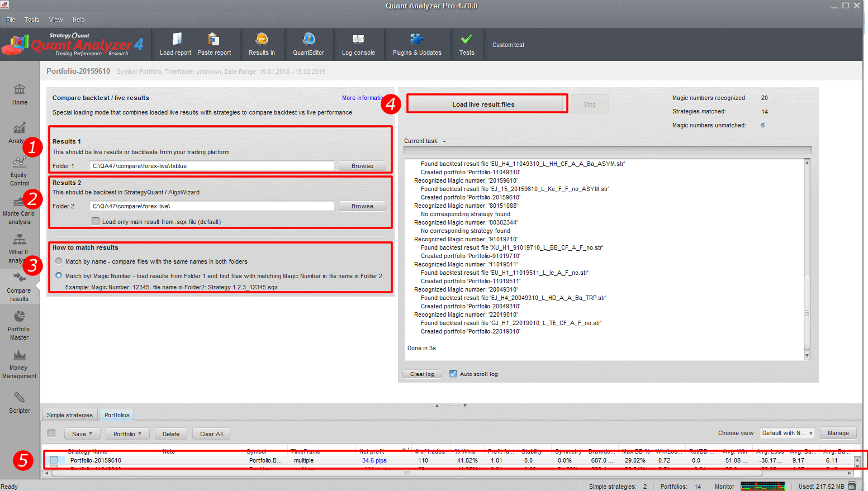Open the More information link

click(x=363, y=98)
